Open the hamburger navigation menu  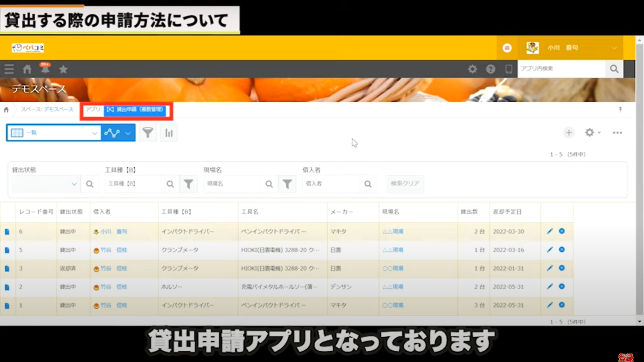(9, 69)
